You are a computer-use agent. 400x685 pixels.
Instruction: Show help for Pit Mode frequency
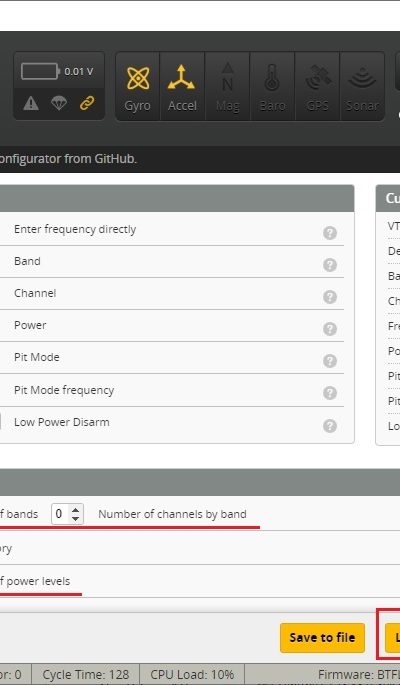330,393
